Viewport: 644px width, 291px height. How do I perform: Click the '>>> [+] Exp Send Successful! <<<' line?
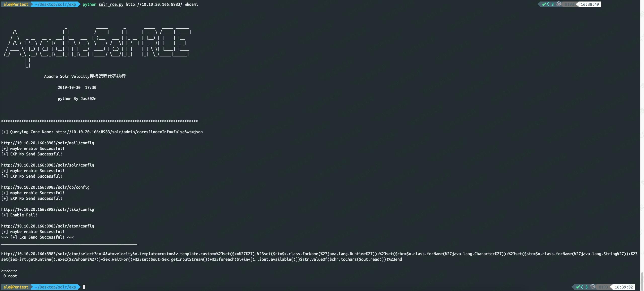pos(37,237)
